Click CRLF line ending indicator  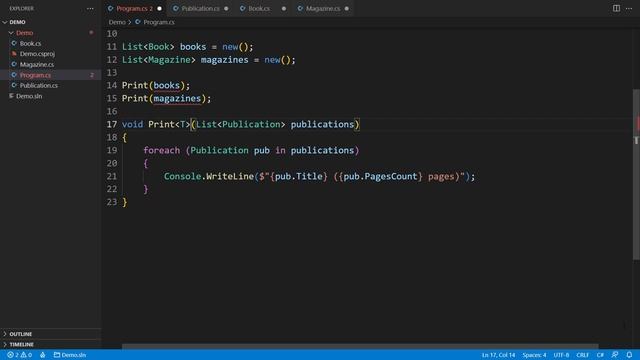point(582,355)
